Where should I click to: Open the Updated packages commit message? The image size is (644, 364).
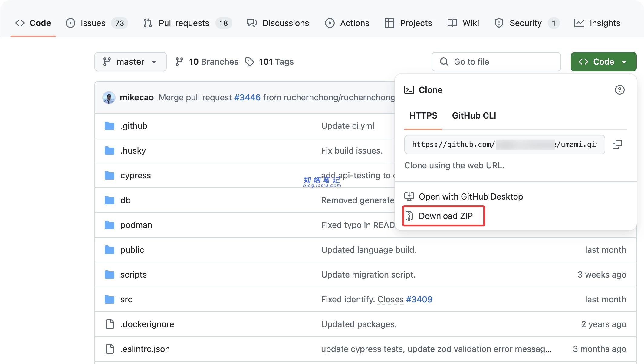pos(359,324)
